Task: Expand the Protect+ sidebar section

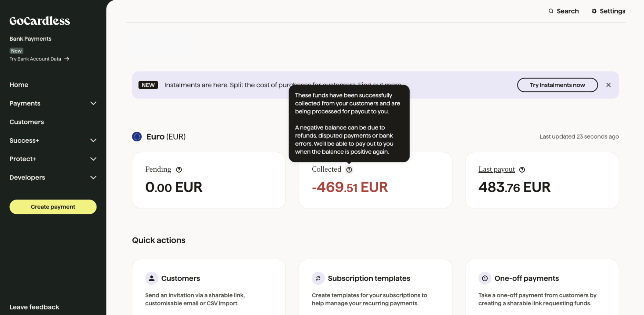Action: pyautogui.click(x=93, y=159)
